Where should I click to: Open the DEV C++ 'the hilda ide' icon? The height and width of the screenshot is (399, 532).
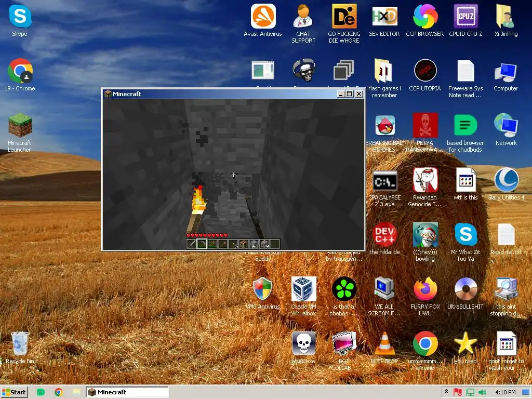(x=384, y=238)
